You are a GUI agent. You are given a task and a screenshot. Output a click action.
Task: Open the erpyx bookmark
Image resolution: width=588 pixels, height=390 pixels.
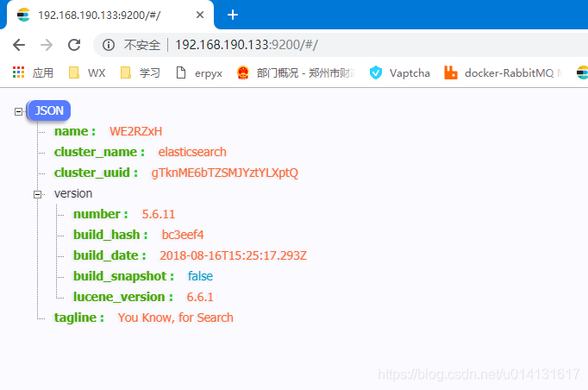(x=199, y=72)
